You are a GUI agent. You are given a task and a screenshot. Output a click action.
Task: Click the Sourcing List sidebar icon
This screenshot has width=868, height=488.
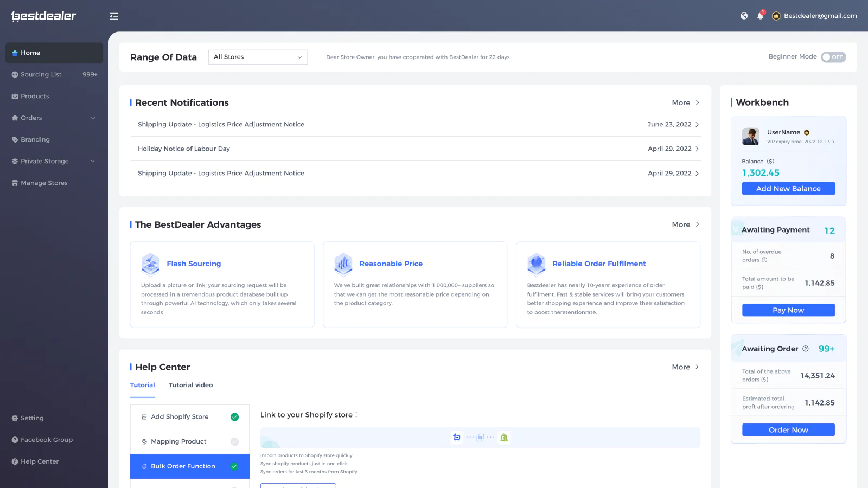(15, 74)
